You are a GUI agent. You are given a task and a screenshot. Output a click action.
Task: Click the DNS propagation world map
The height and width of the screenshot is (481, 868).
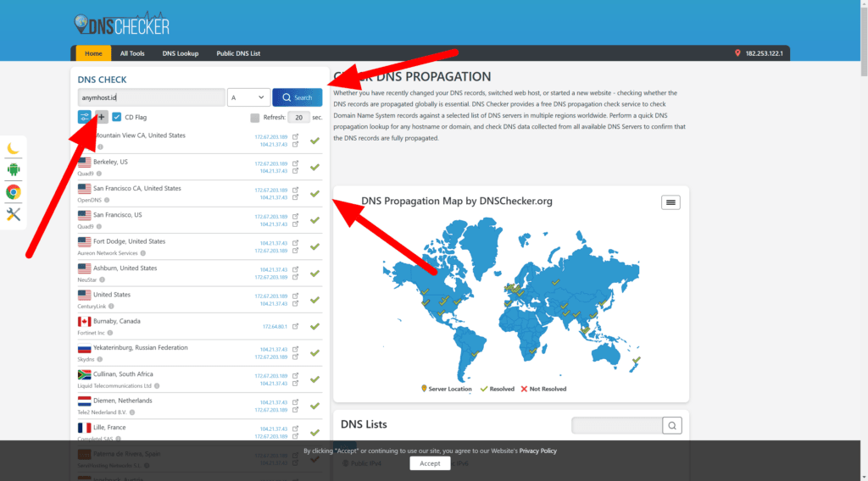[x=511, y=299]
